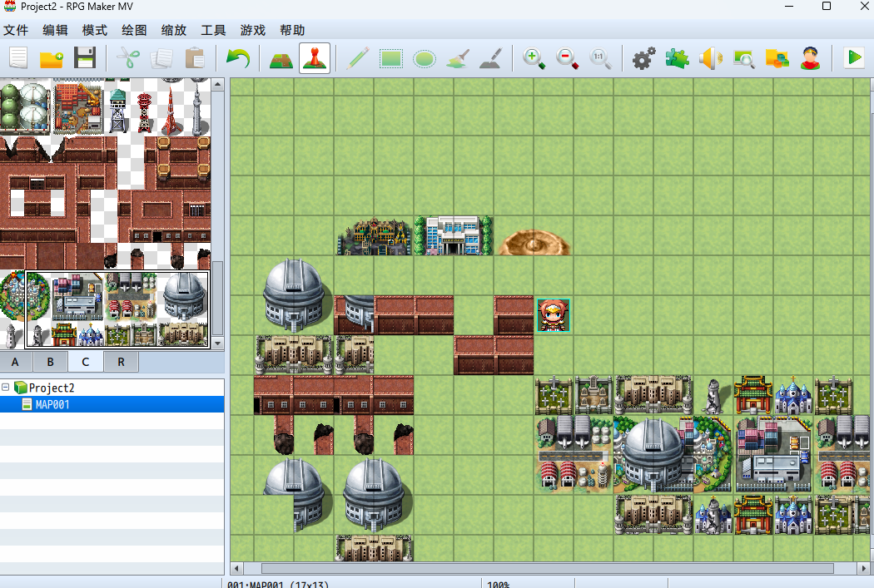Select the Flood Fill tool
This screenshot has width=874, height=588.
(x=458, y=58)
